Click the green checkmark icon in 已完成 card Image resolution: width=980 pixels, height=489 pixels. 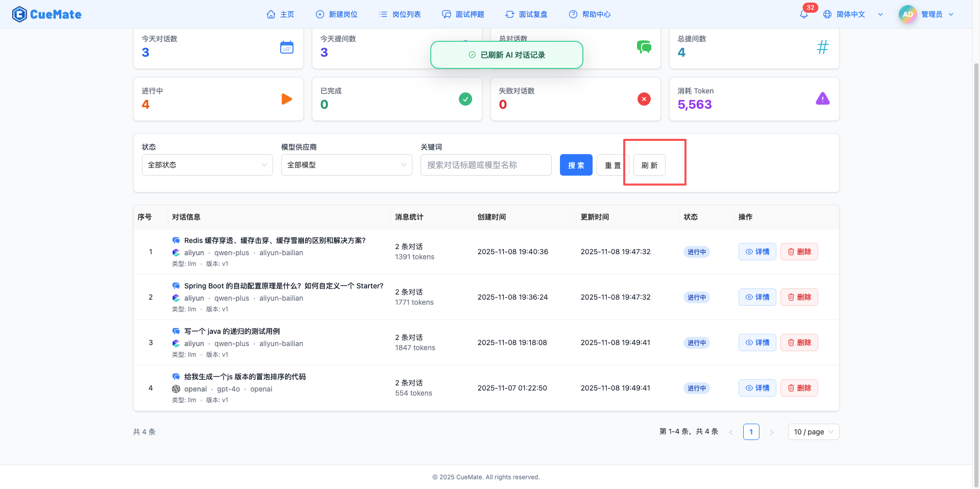pos(465,99)
